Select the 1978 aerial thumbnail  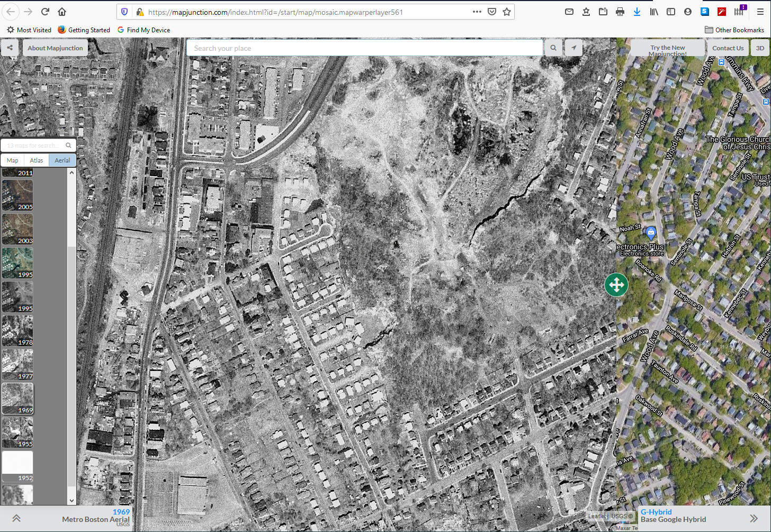[x=17, y=330]
